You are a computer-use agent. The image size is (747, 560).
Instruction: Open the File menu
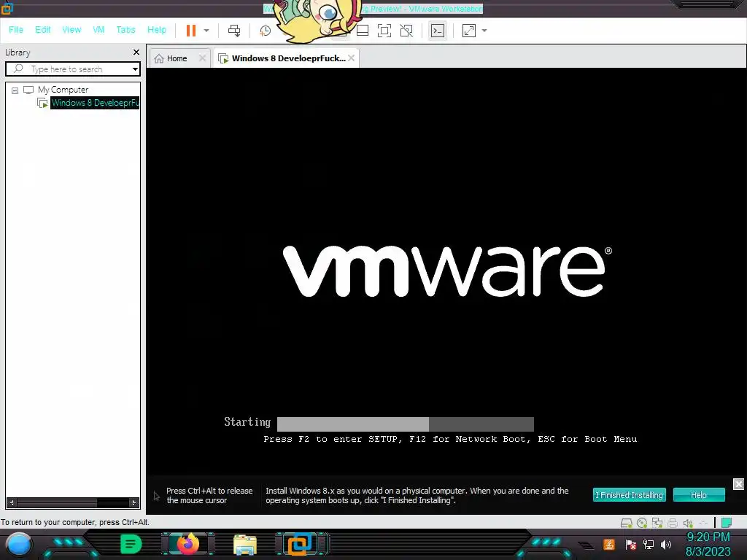click(x=16, y=29)
